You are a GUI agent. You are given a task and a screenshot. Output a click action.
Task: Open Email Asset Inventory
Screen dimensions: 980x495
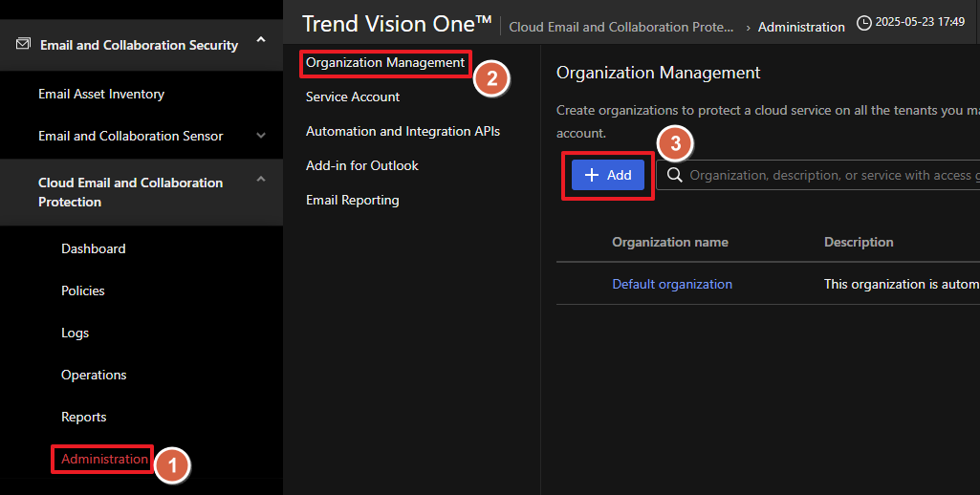pos(101,94)
